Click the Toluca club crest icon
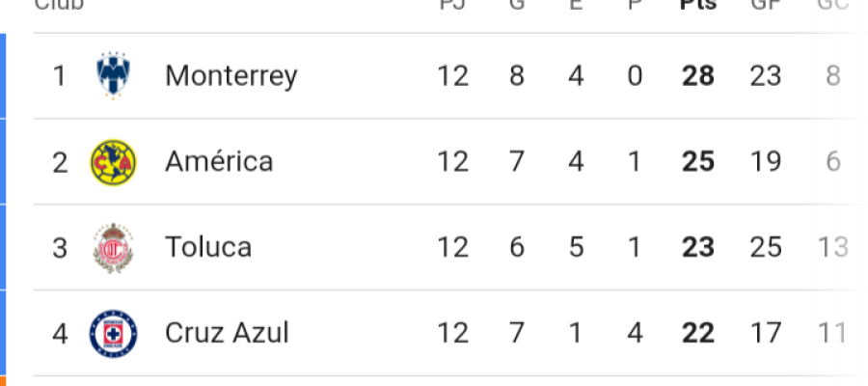Screen dimensions: 868x386 tap(113, 248)
